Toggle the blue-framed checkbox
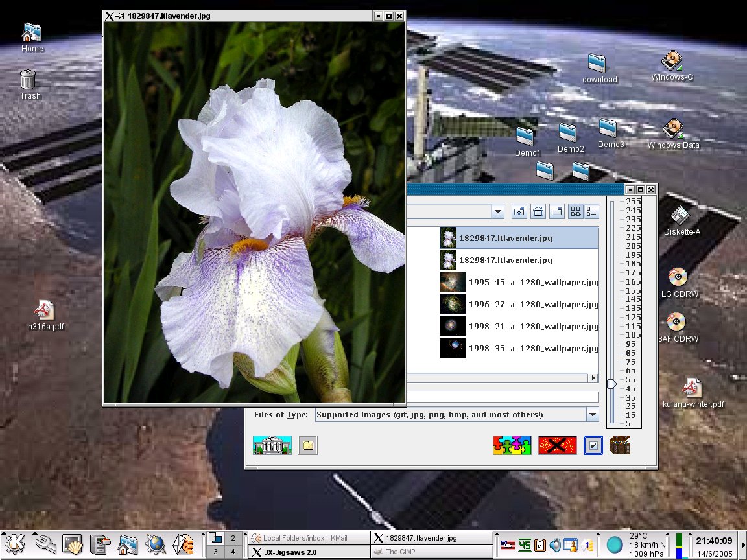Viewport: 747px width, 560px height. point(593,445)
